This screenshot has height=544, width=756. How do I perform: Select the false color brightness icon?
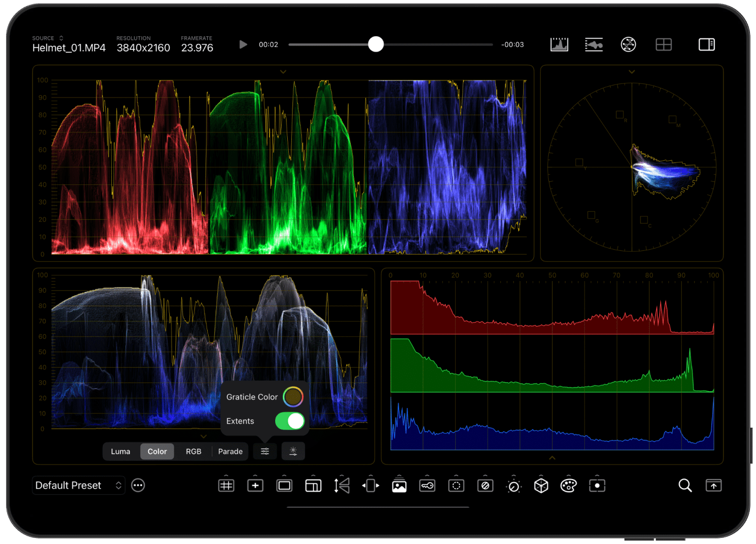click(x=293, y=451)
